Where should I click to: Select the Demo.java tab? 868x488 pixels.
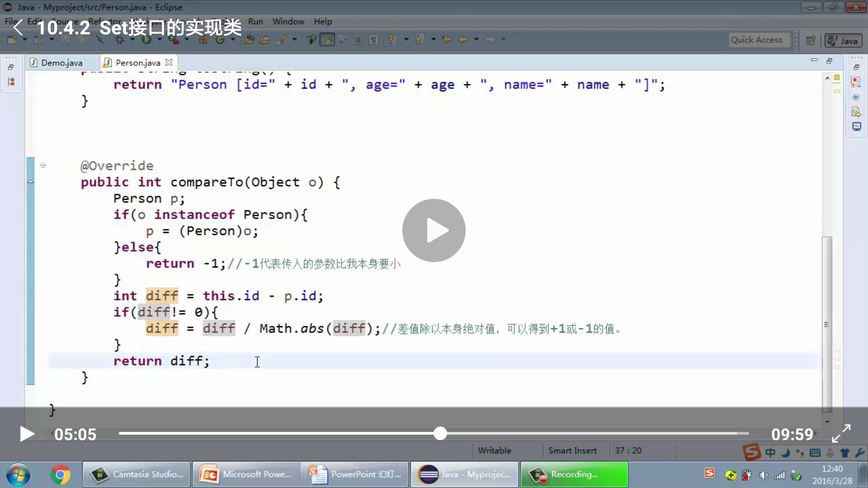(x=61, y=62)
